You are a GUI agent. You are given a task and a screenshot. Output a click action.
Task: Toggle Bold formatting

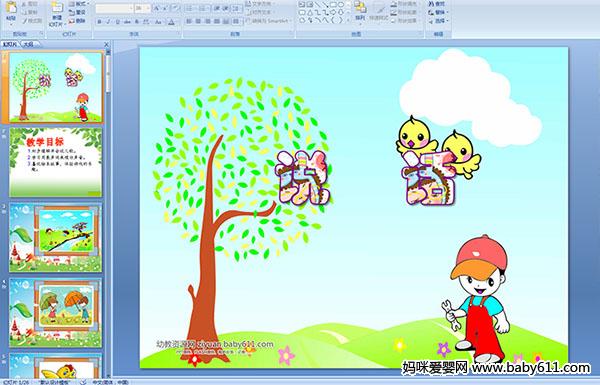99,22
